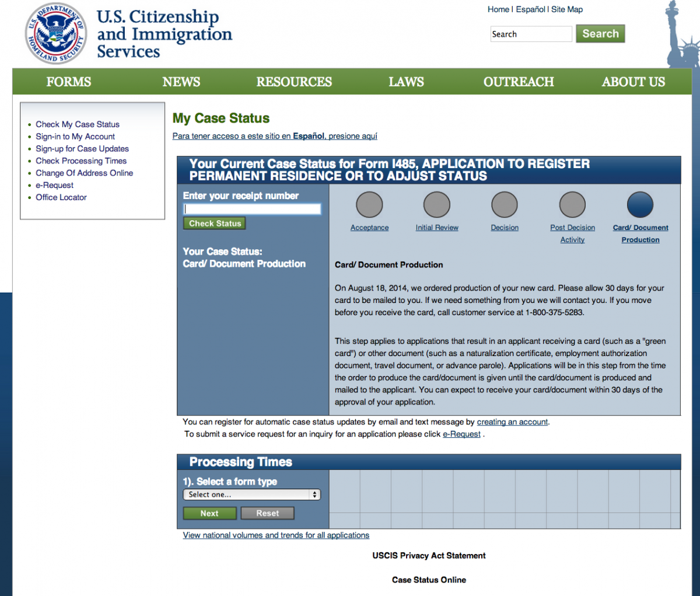Viewport: 700px width, 596px height.
Task: Click the green Search button
Action: (x=600, y=33)
